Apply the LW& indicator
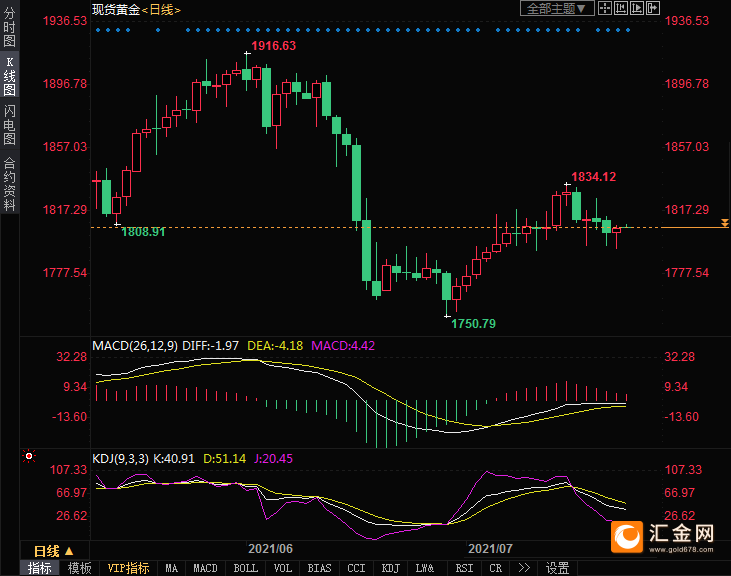 tap(425, 568)
